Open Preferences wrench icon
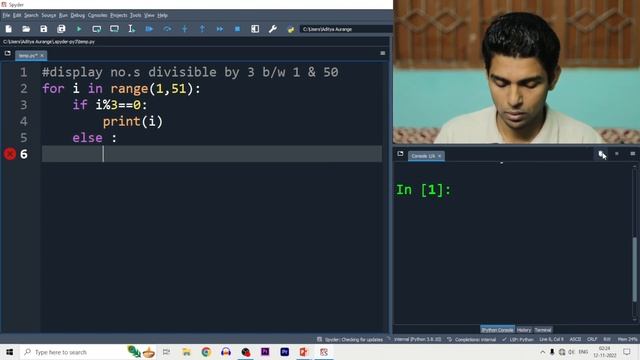The image size is (640, 360). coord(273,29)
